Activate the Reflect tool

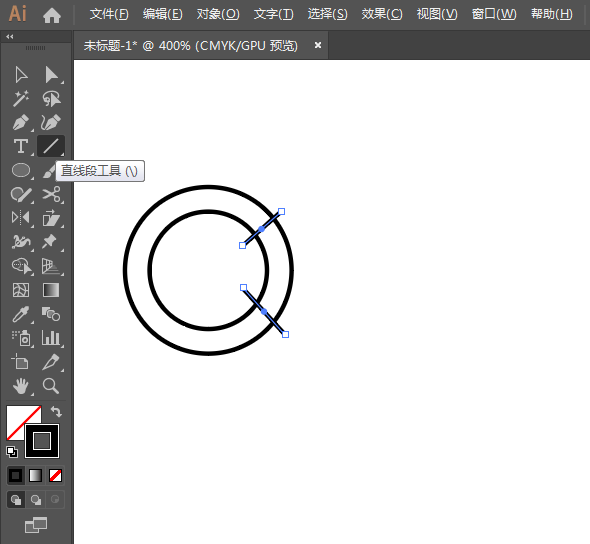tap(21, 218)
